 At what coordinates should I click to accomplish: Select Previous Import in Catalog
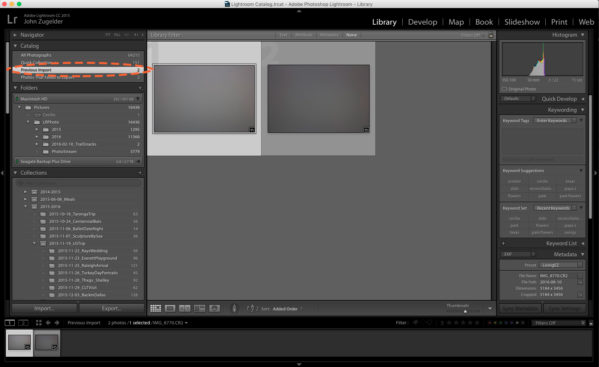[x=78, y=70]
